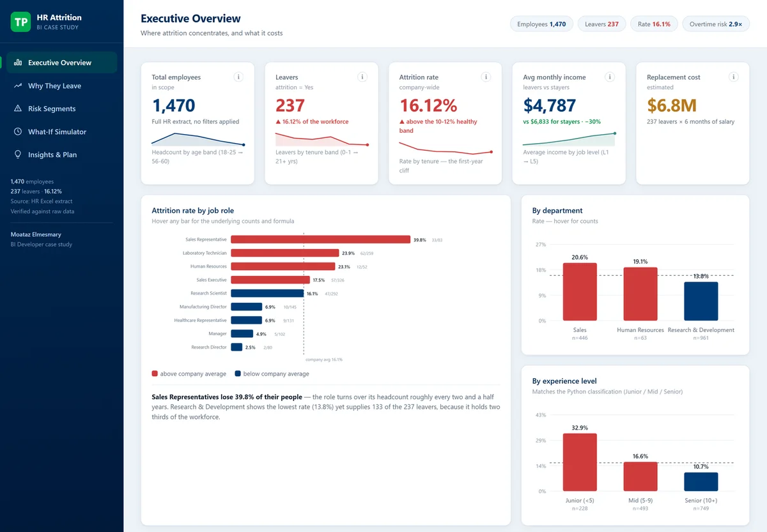The image size is (767, 532).
Task: Click the Junior (<5) experience column
Action: click(580, 462)
